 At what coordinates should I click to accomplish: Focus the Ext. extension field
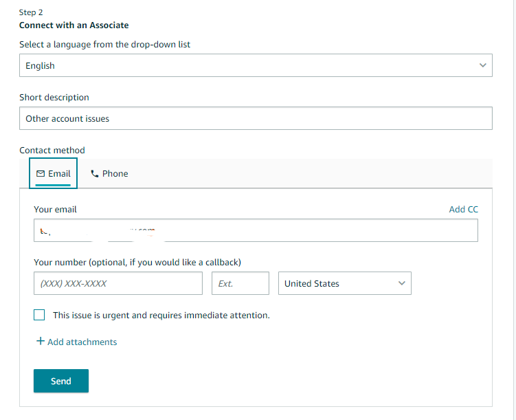tap(240, 283)
